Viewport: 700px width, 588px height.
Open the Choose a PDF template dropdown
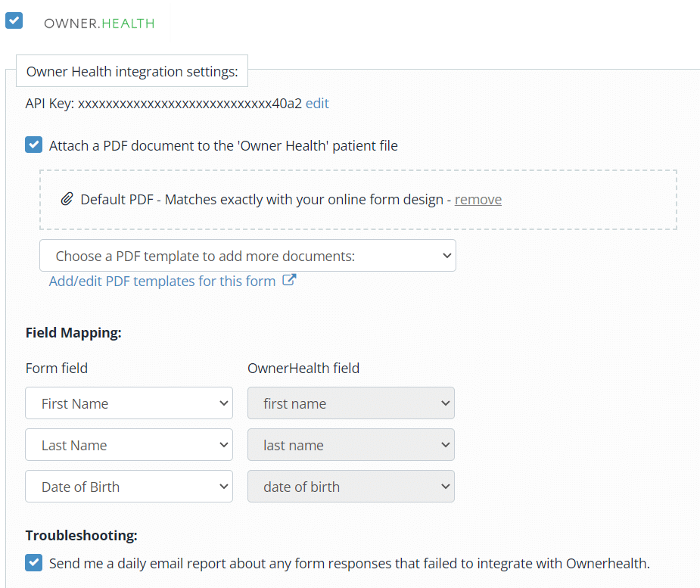247,256
